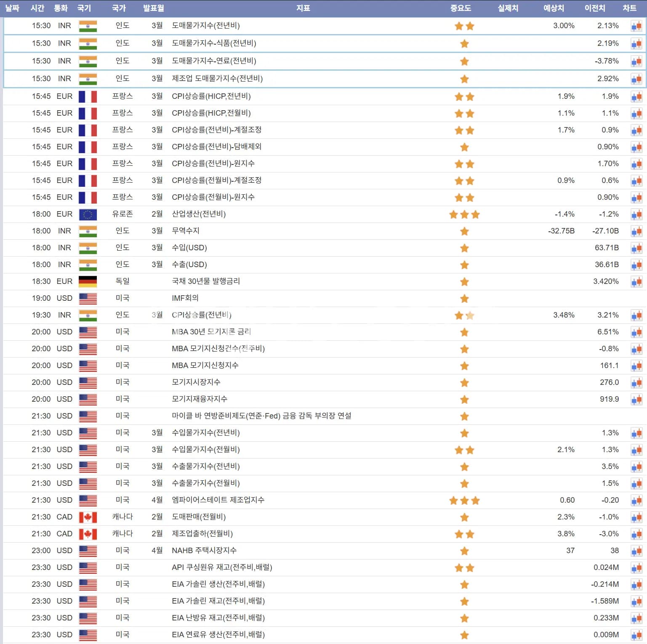Click chart icon for 캐나다 도매판매(전월비)
Viewport: 647px width, 644px height.
(636, 517)
